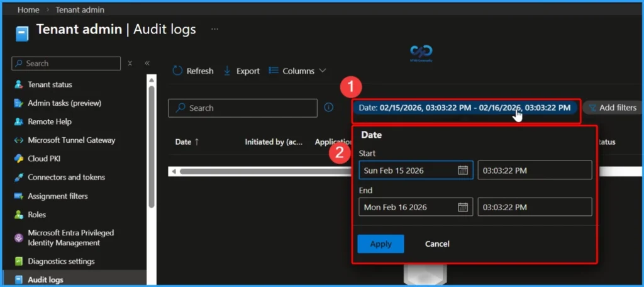The height and width of the screenshot is (287, 644).
Task: Sort by the Date column arrow
Action: [197, 142]
